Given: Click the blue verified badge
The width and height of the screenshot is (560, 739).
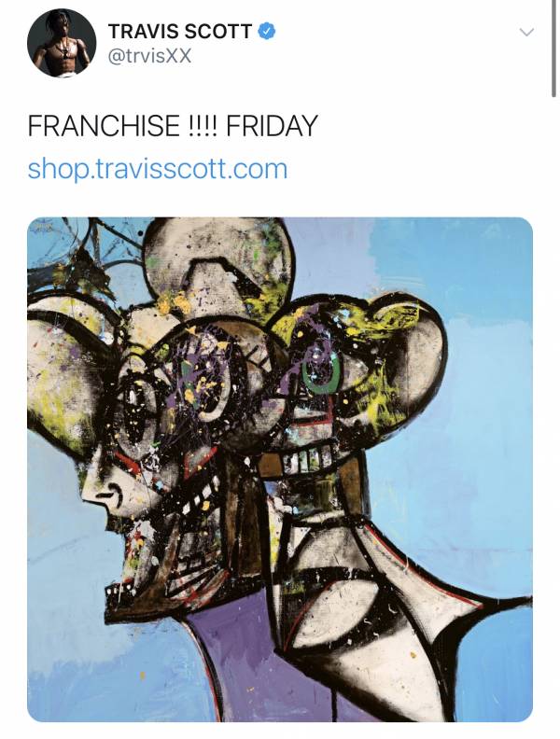Looking at the screenshot, I should pos(266,31).
